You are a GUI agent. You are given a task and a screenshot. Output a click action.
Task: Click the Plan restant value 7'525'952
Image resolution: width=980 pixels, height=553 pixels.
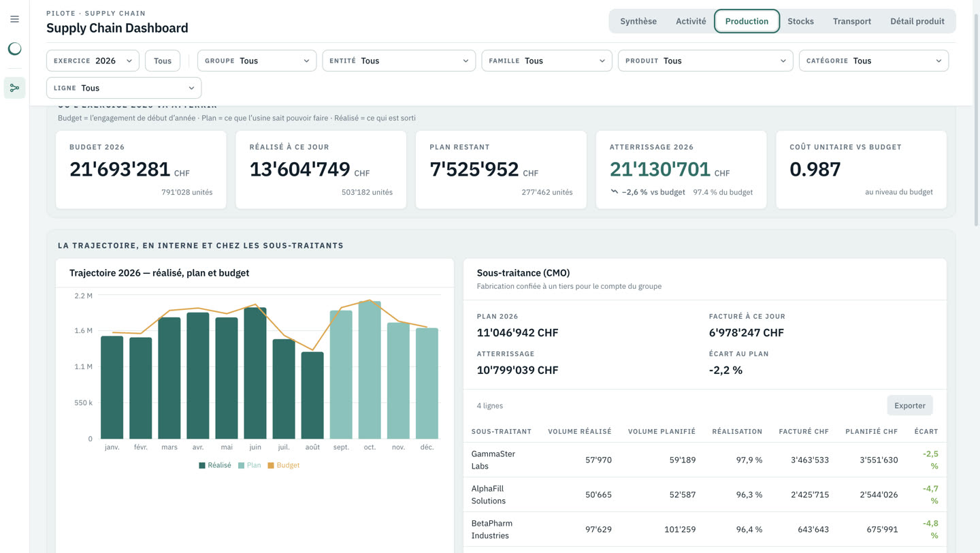474,169
